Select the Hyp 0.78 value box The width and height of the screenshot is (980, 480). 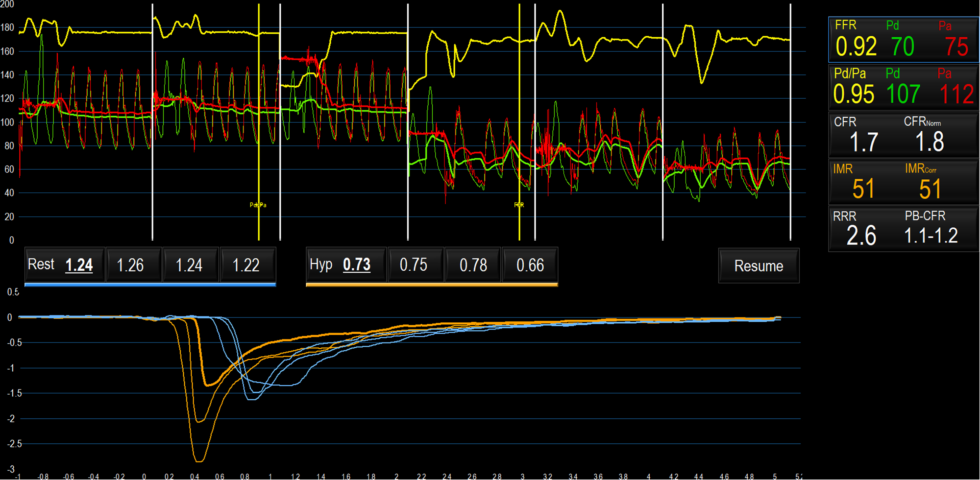coord(473,265)
